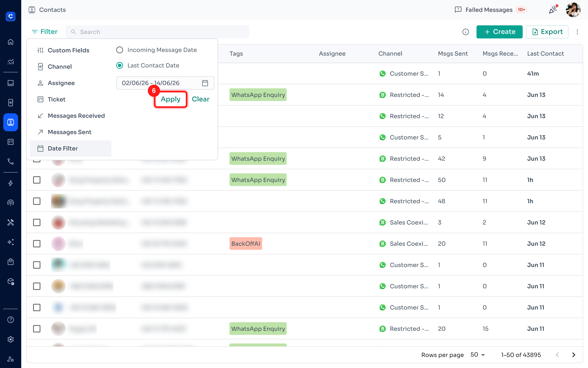Viewport: 588px width, 368px height.
Task: Select the Contacts icon in sidebar
Action: [10, 122]
